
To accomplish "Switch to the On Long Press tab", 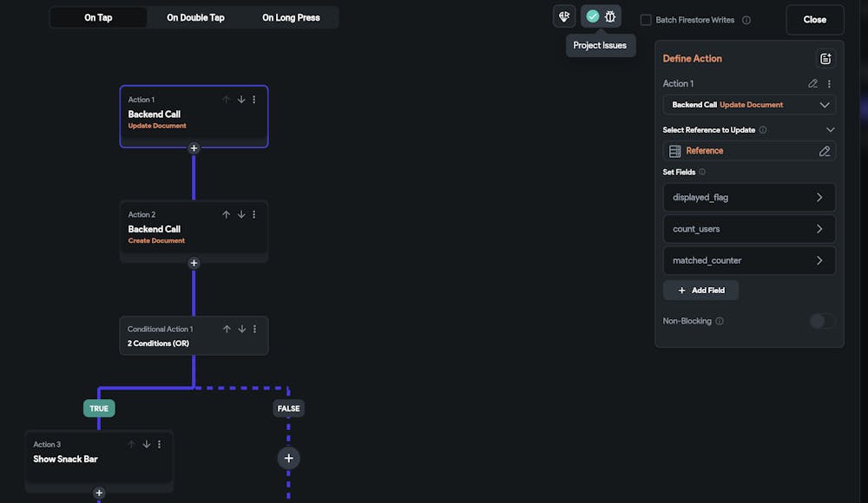I will click(x=291, y=16).
